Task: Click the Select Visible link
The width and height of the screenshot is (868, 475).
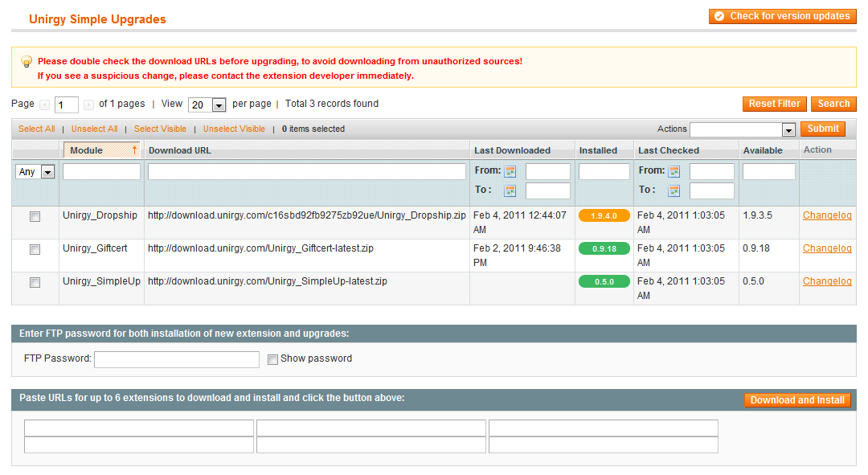Action: pyautogui.click(x=160, y=129)
